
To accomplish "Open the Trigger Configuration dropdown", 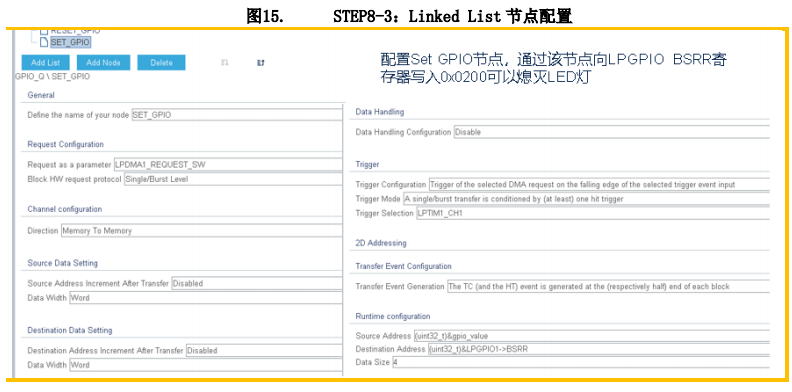I will click(x=599, y=184).
